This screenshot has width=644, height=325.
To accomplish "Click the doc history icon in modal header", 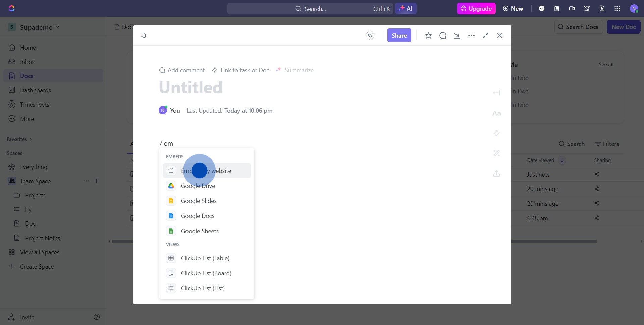I will (144, 35).
